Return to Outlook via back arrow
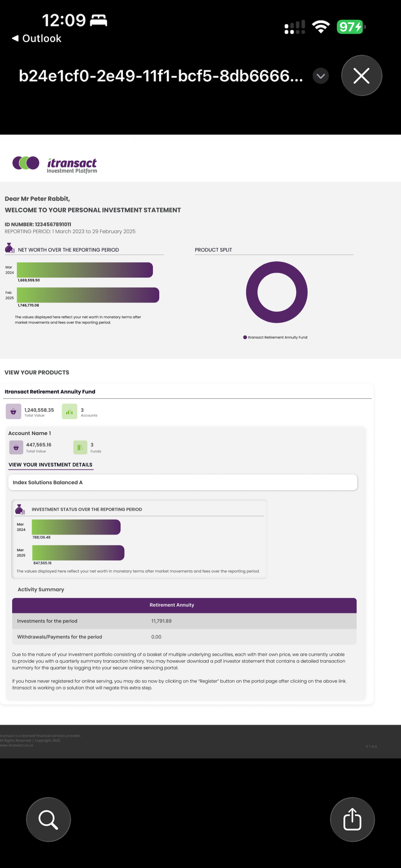This screenshot has width=401, height=868. pyautogui.click(x=36, y=38)
